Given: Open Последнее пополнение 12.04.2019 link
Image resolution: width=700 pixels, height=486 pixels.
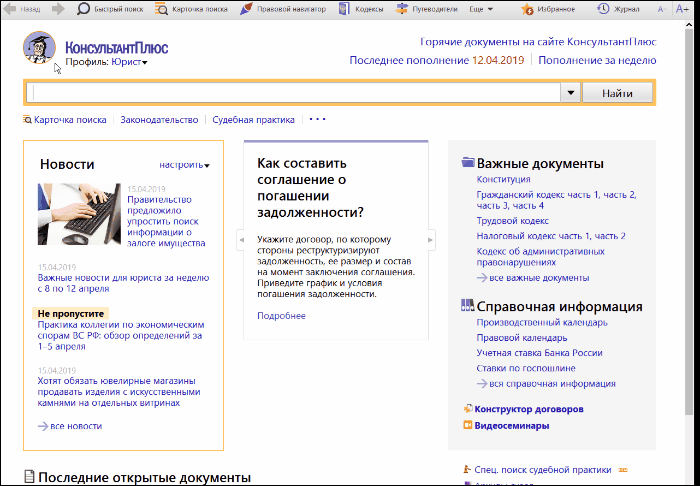Looking at the screenshot, I should point(437,60).
